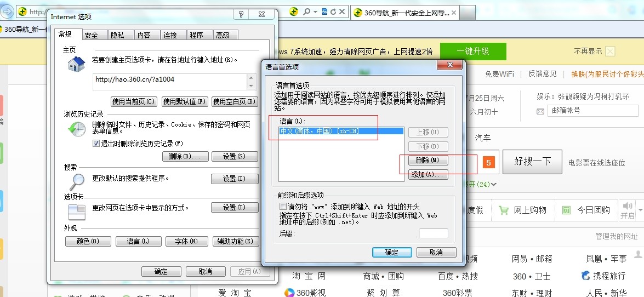Toggle 退出时删除浏览历史记录 checkbox

(x=96, y=144)
